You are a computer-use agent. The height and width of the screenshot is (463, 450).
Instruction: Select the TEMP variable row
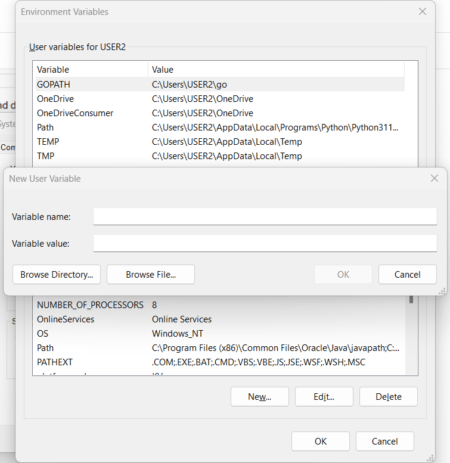click(220, 142)
